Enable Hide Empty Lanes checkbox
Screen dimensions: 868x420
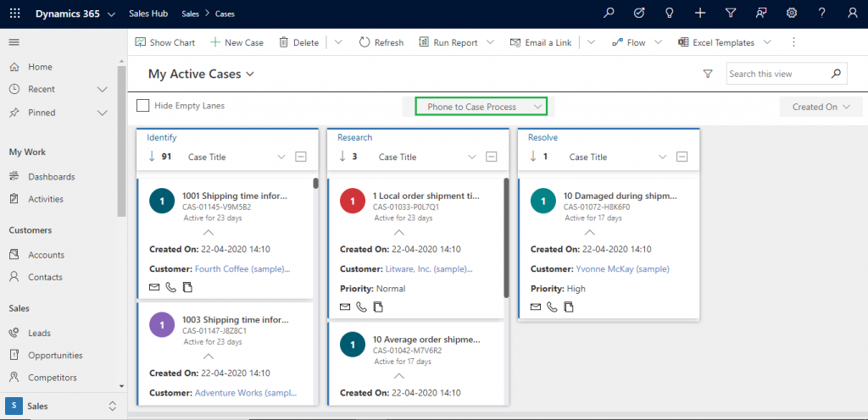[x=142, y=106]
